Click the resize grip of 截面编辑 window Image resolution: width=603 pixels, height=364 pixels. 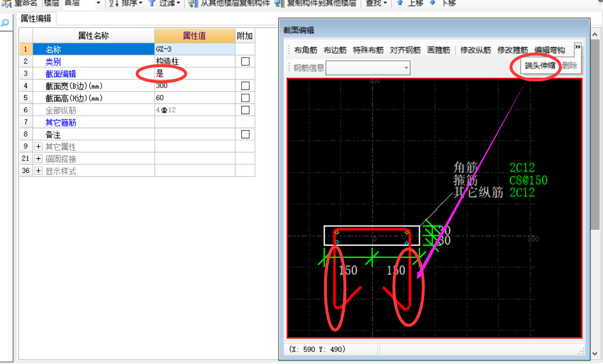tap(581, 351)
